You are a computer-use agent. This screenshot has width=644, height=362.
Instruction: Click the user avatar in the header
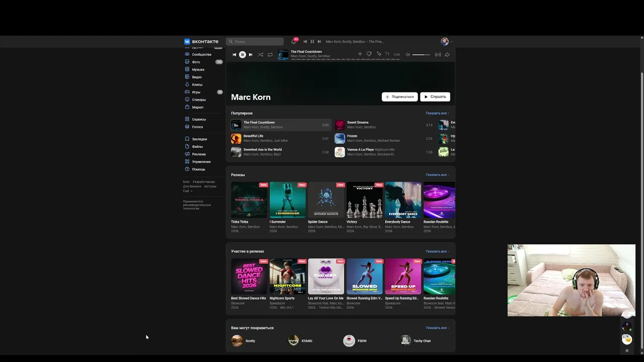click(x=444, y=41)
